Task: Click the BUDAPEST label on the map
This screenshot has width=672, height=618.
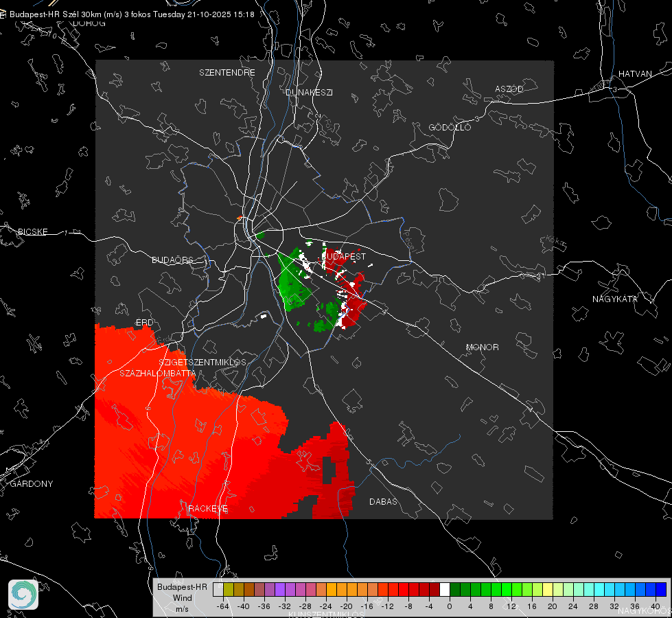Action: [x=344, y=256]
